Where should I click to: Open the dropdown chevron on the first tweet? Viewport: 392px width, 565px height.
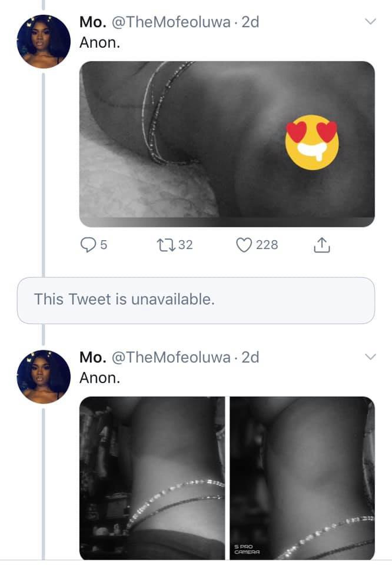click(x=370, y=21)
